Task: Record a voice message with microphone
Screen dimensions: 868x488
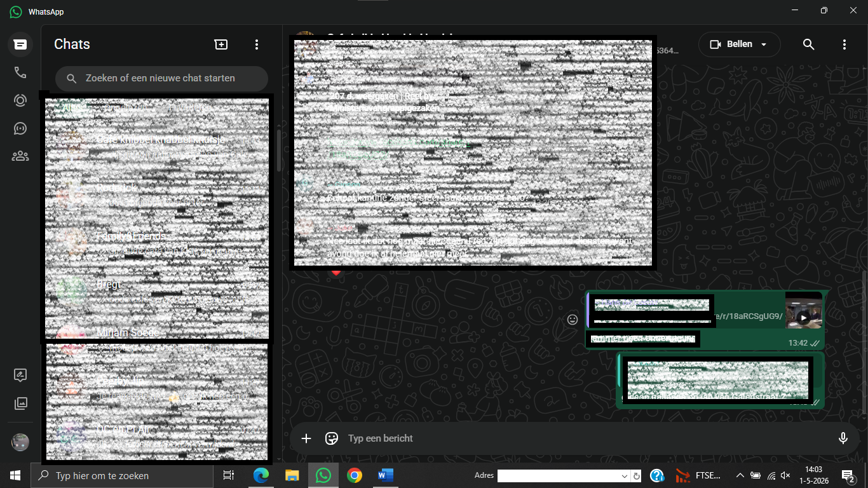Action: pos(843,438)
